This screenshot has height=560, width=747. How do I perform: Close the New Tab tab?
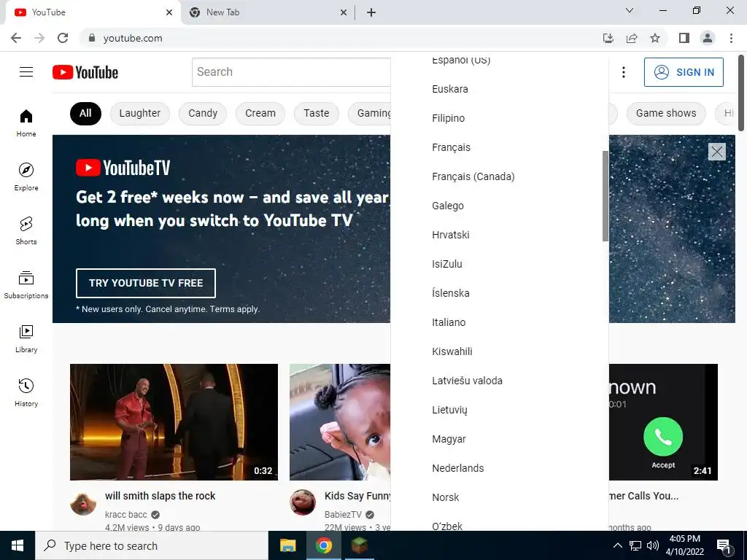point(344,12)
